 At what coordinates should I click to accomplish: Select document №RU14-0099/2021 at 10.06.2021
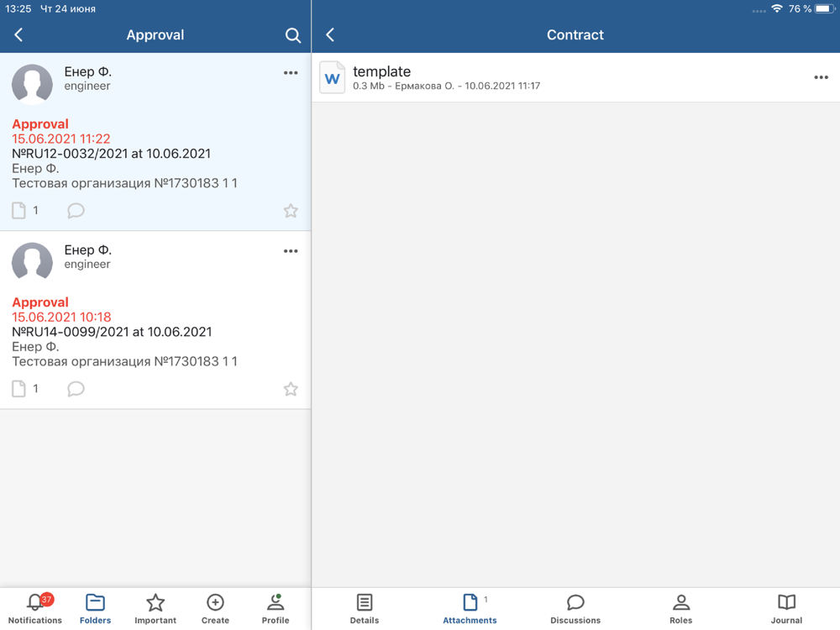pyautogui.click(x=112, y=332)
